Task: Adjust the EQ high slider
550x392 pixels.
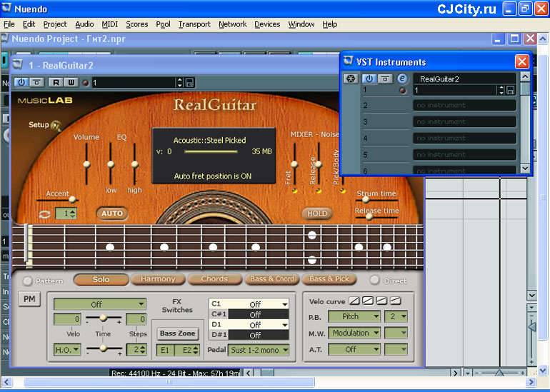Action: coord(135,164)
